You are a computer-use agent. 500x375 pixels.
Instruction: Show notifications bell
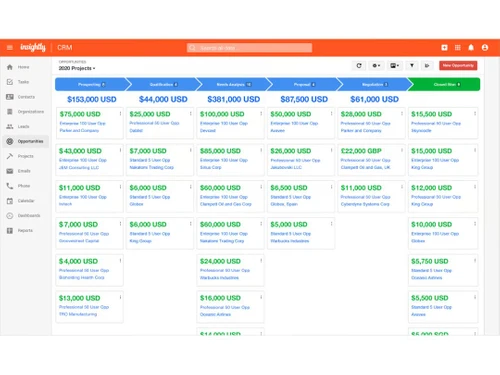471,48
